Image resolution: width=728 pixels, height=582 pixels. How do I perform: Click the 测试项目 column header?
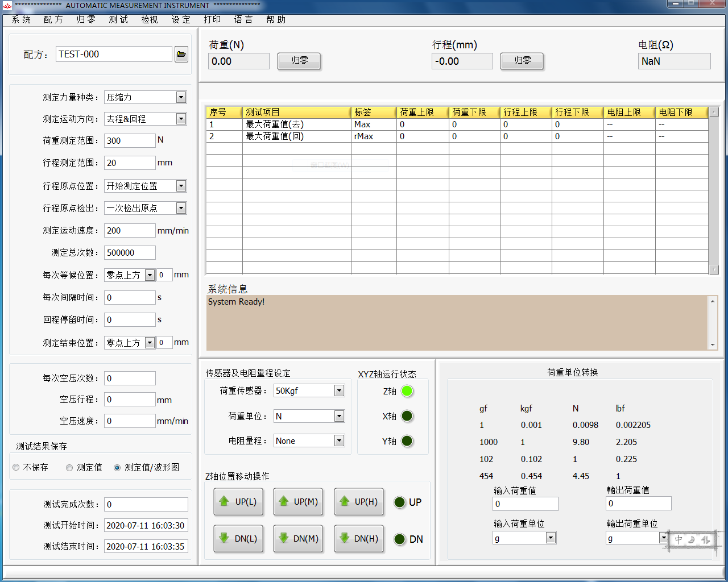click(296, 112)
